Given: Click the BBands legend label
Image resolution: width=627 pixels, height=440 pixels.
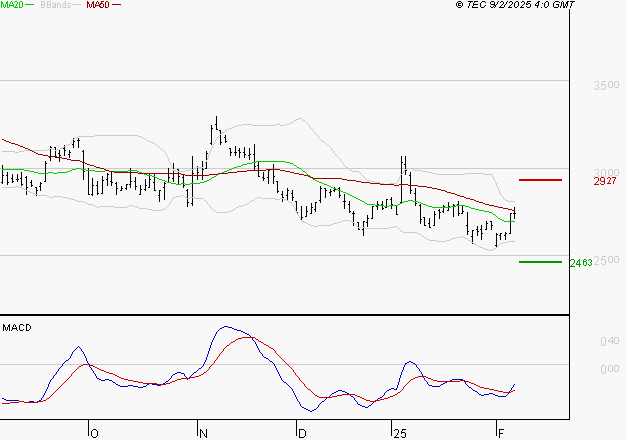Looking at the screenshot, I should tap(56, 5).
